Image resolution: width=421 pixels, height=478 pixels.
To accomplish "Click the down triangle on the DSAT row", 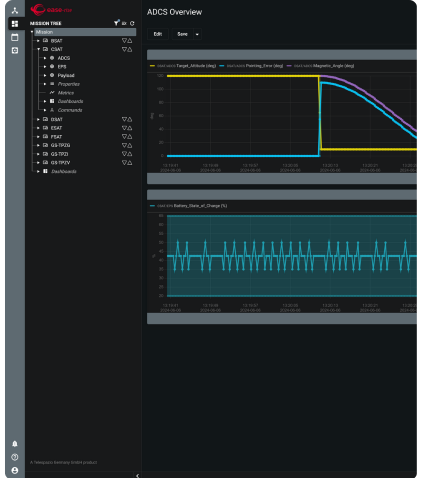I will (x=124, y=119).
